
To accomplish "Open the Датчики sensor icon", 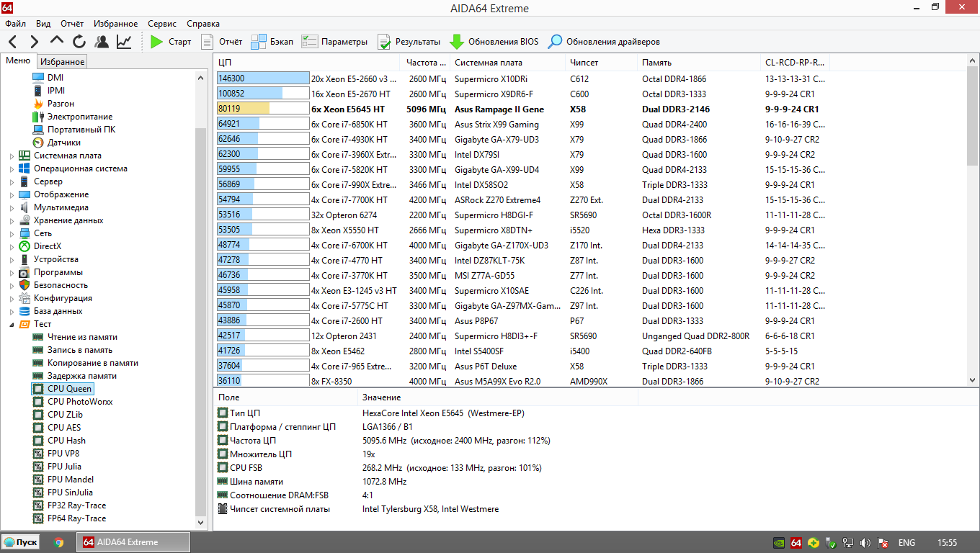I will click(38, 143).
